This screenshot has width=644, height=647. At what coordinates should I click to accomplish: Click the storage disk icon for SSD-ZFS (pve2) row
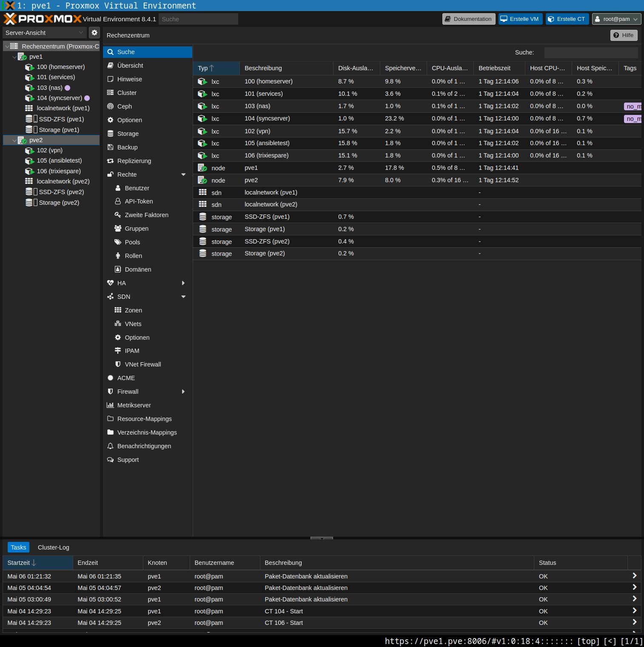(202, 241)
